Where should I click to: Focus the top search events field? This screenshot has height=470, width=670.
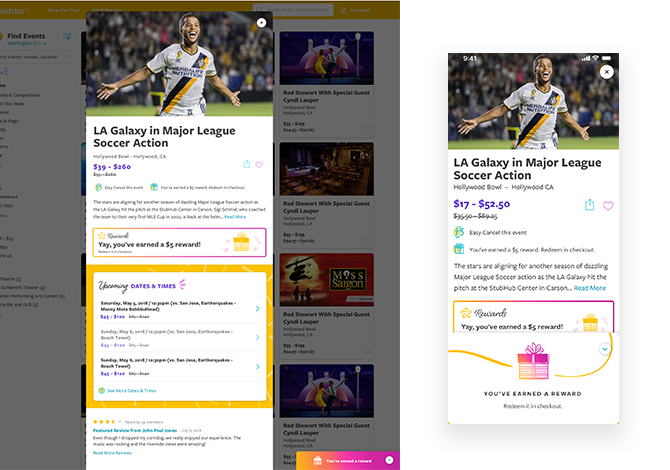click(x=293, y=9)
